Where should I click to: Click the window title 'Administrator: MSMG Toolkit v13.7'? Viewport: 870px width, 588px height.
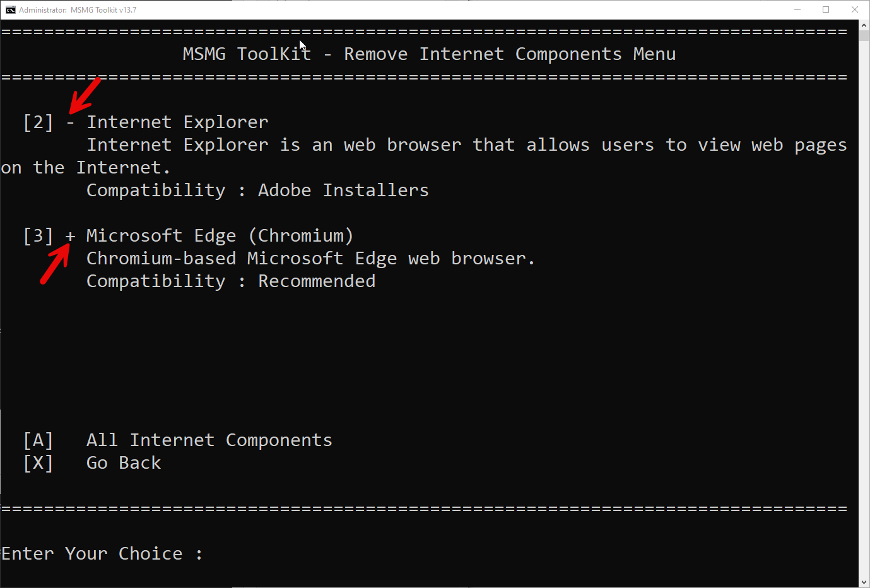[x=78, y=10]
